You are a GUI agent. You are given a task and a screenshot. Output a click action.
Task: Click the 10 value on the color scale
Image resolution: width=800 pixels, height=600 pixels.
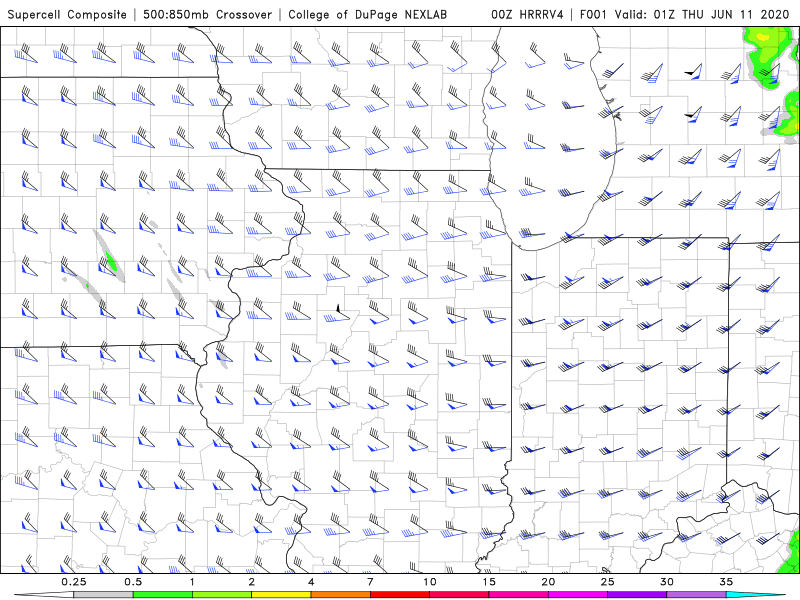(x=430, y=582)
